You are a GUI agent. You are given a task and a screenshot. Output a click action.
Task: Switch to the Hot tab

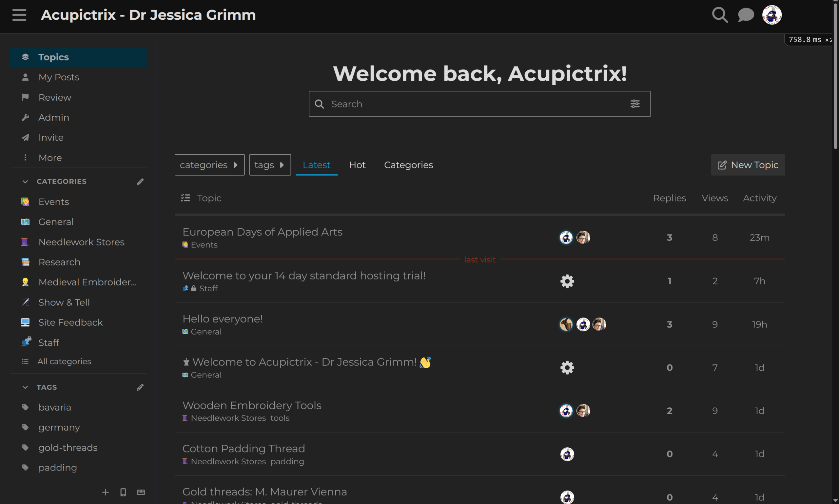coord(357,165)
